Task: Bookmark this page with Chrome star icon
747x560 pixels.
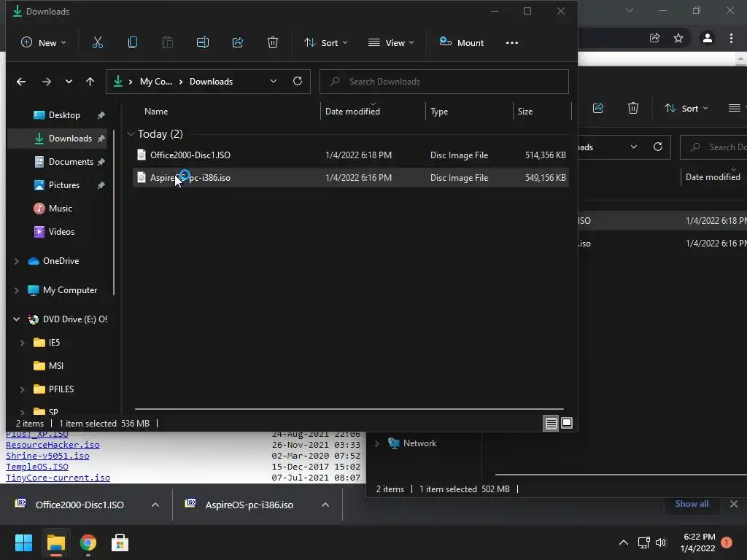Action: pos(678,38)
